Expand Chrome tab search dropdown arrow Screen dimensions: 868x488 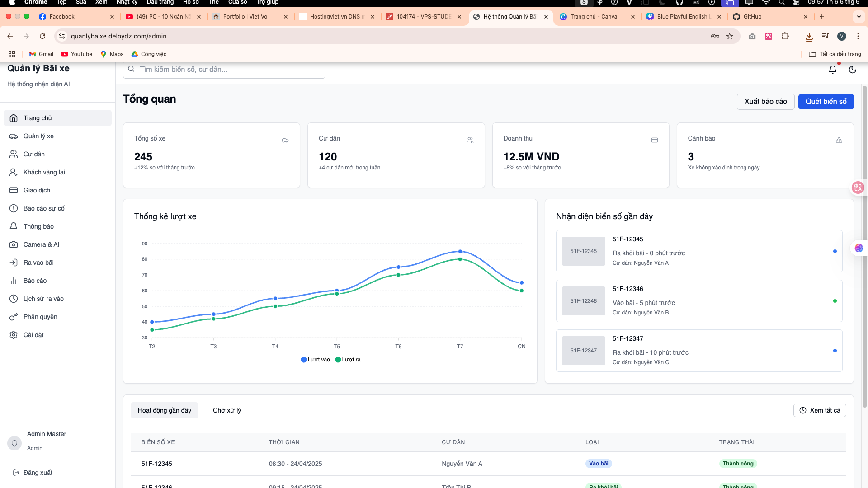coord(859,17)
